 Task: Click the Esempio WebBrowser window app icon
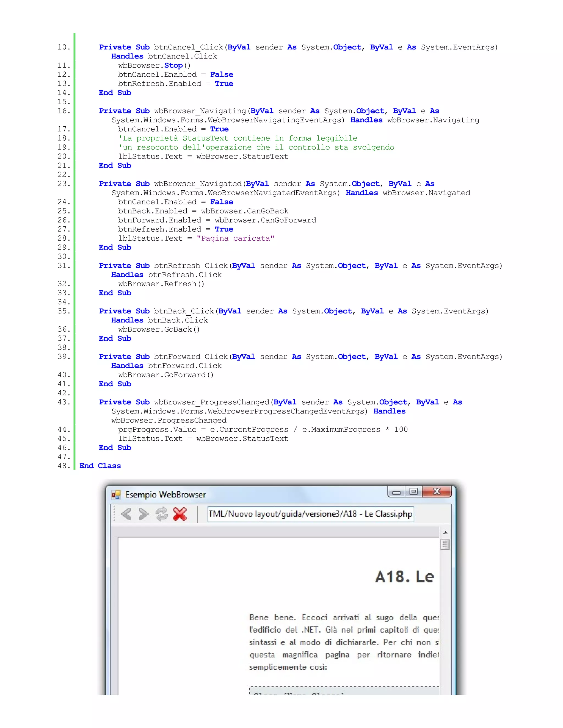click(116, 495)
